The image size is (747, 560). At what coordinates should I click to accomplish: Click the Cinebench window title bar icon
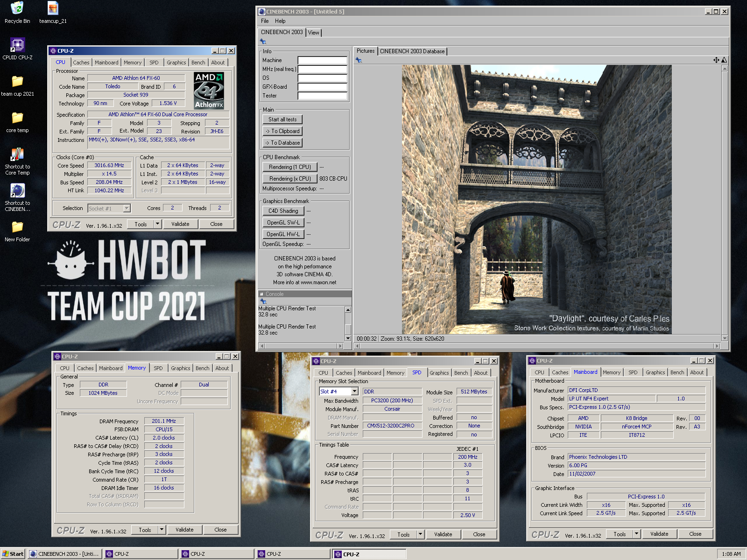[x=262, y=12]
